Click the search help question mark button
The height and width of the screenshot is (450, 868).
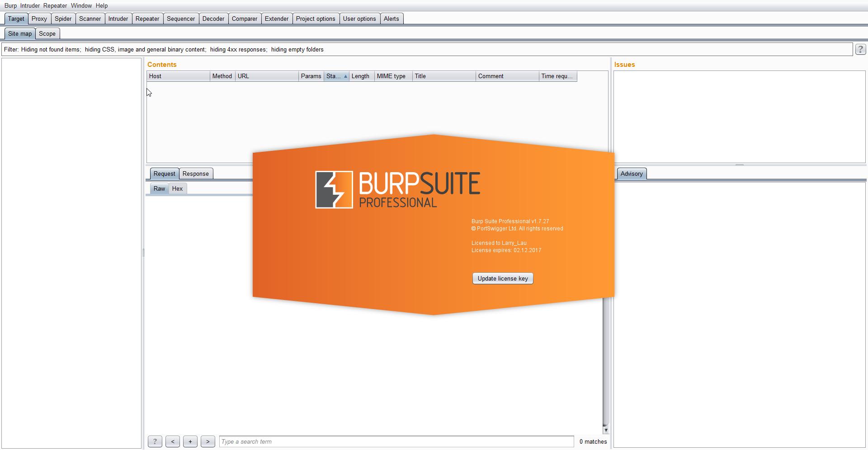[x=155, y=442]
